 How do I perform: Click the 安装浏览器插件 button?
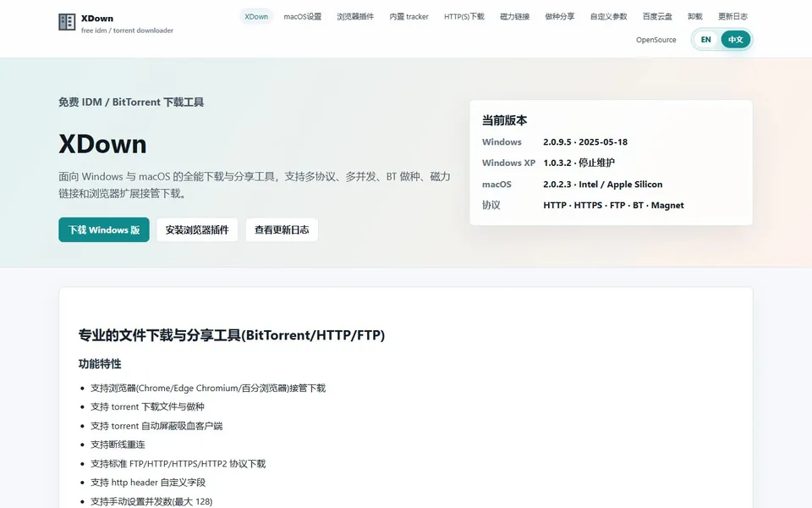click(197, 229)
